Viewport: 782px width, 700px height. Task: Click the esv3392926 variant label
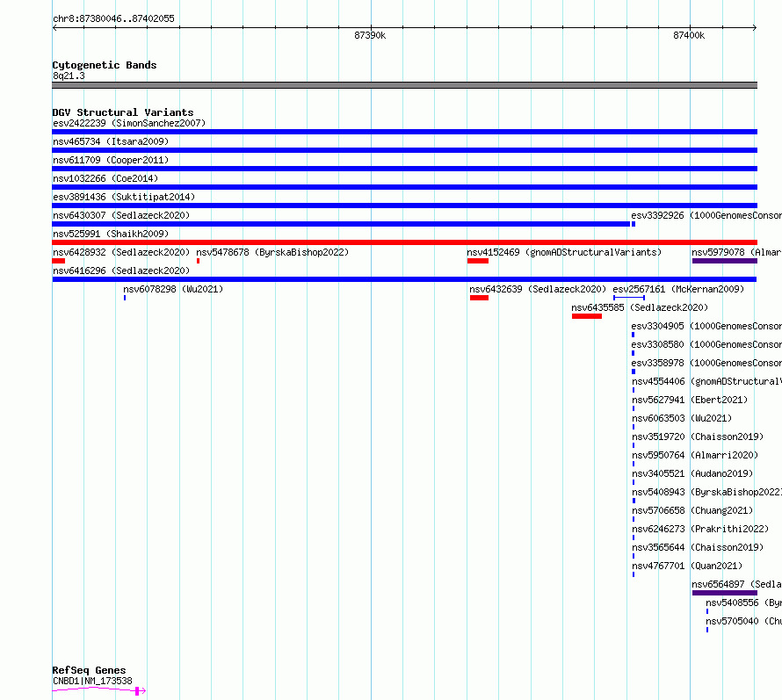click(706, 215)
